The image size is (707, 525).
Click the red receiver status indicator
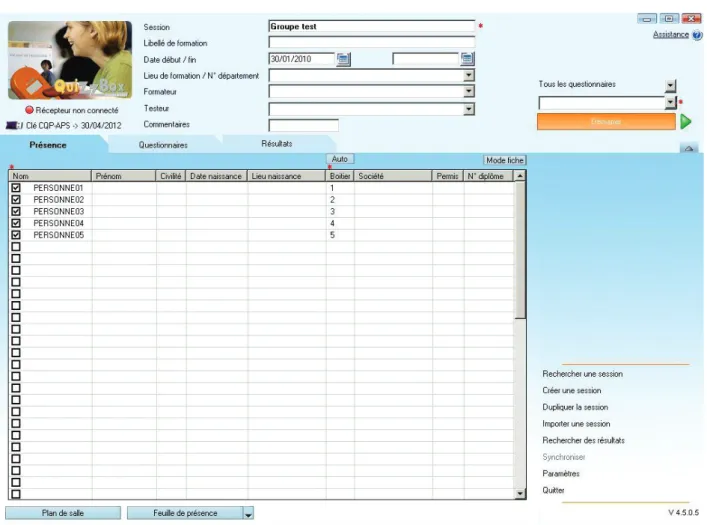(x=29, y=110)
